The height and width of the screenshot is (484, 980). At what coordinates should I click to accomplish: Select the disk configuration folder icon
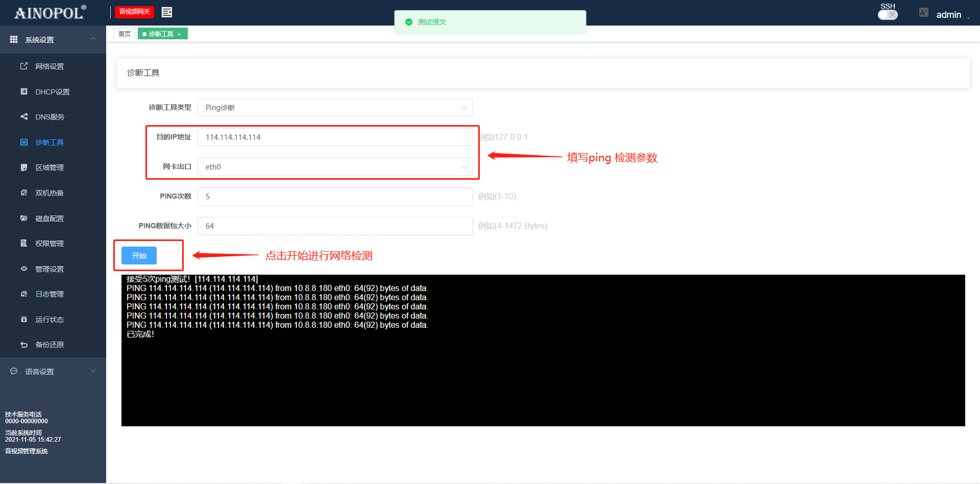click(x=24, y=219)
